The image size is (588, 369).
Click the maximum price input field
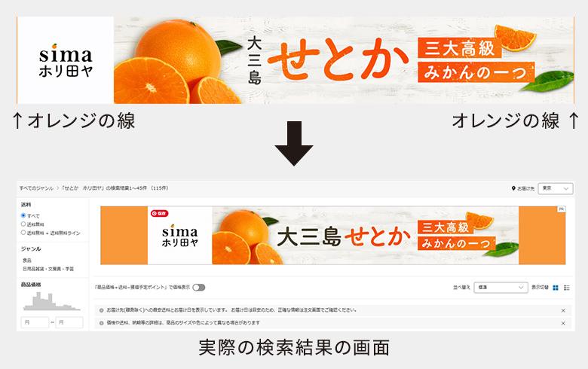pyautogui.click(x=69, y=322)
